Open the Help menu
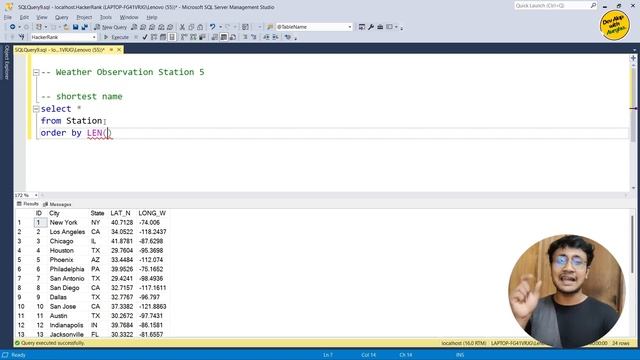Image resolution: width=640 pixels, height=360 pixels. pos(152,17)
